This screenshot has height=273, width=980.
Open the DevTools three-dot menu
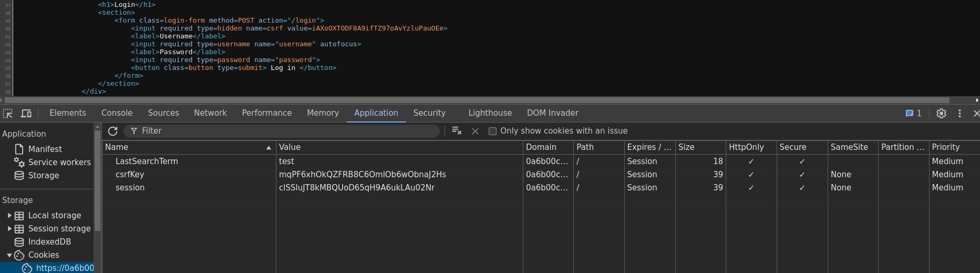pos(960,113)
